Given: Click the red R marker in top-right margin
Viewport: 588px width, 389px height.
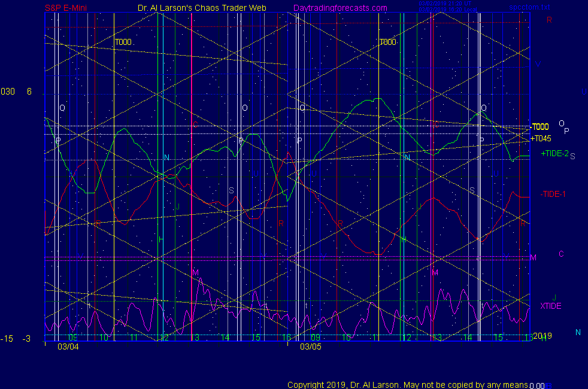Looking at the screenshot, I should 549,20.
